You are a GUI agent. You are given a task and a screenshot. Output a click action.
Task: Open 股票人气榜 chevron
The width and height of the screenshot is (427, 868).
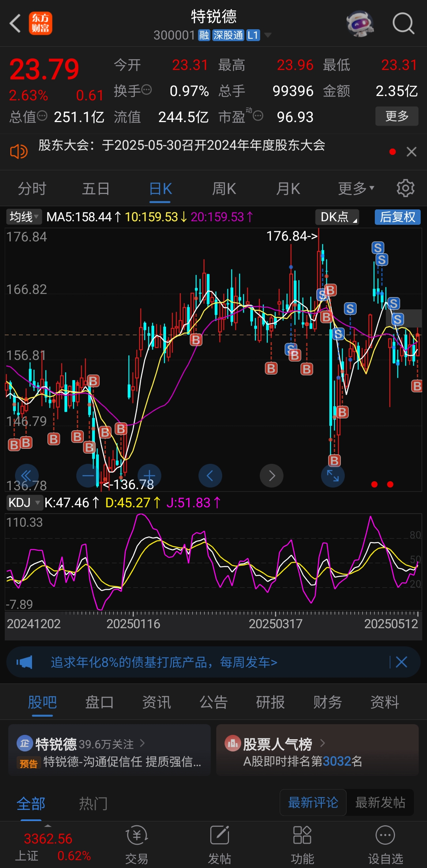click(x=323, y=743)
